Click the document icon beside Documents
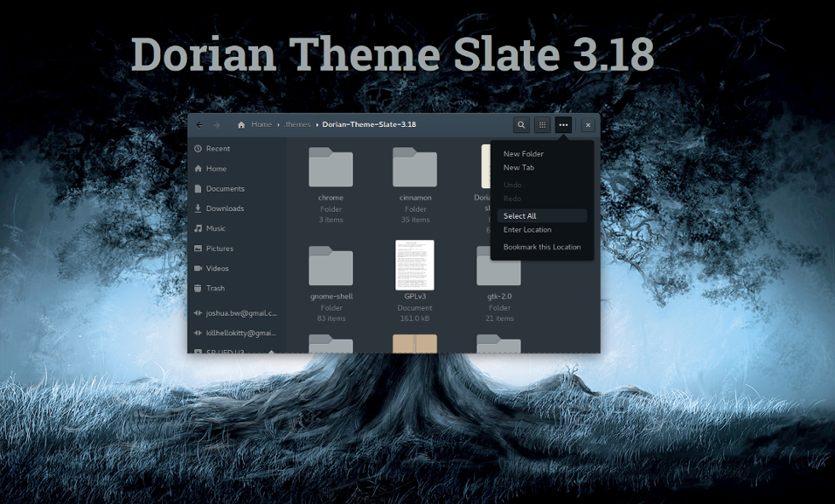835x504 pixels. (x=198, y=188)
